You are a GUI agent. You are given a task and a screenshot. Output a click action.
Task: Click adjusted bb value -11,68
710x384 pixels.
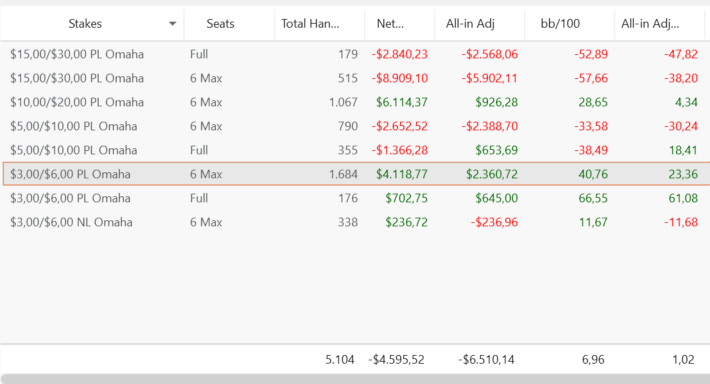(x=681, y=222)
